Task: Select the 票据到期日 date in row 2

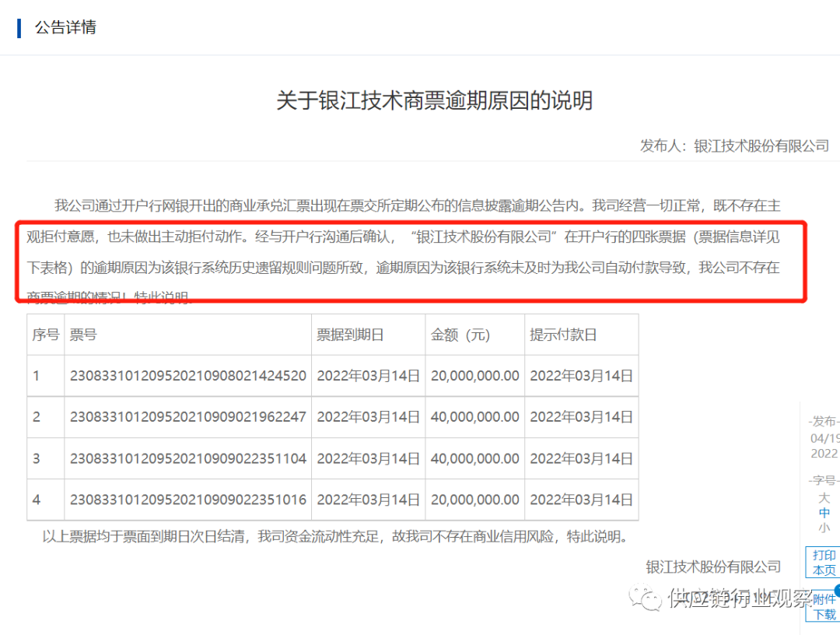Action: (x=368, y=417)
